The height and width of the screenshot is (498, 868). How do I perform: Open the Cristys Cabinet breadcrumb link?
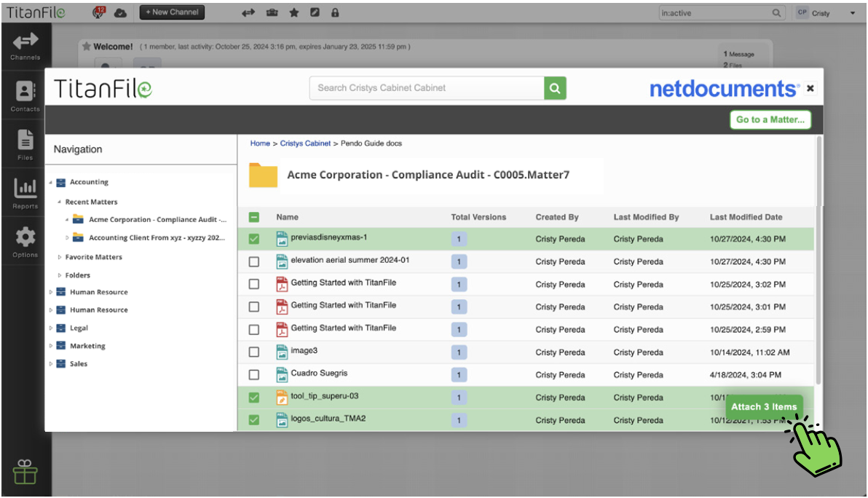tap(305, 143)
